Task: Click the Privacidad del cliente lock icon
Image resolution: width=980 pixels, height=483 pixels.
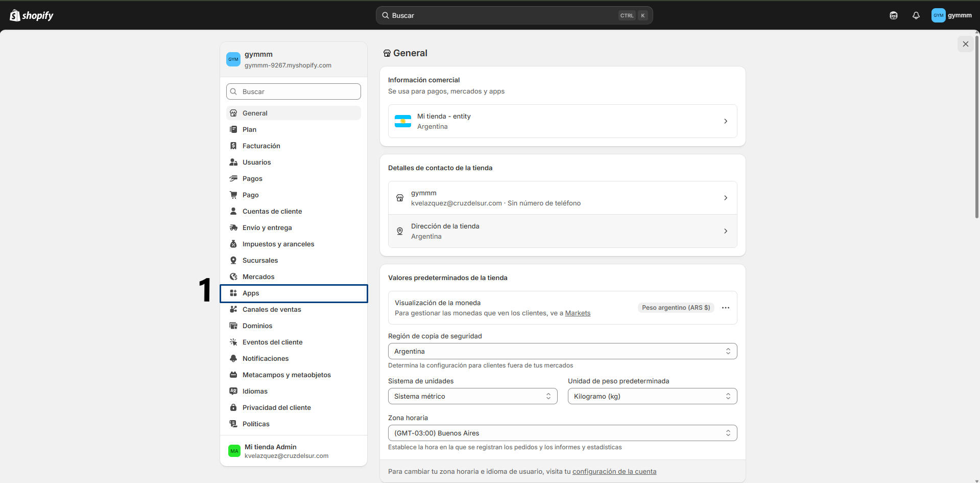Action: pos(233,407)
